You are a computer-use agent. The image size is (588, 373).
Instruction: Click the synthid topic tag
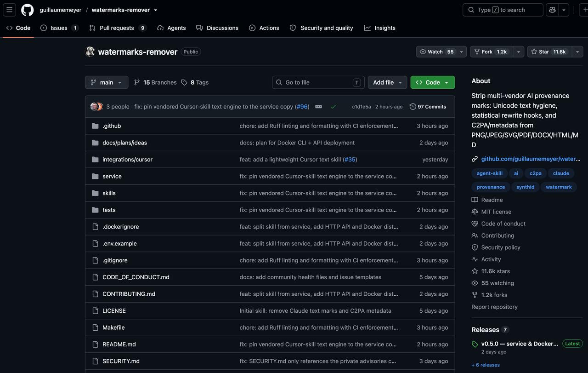tap(526, 187)
